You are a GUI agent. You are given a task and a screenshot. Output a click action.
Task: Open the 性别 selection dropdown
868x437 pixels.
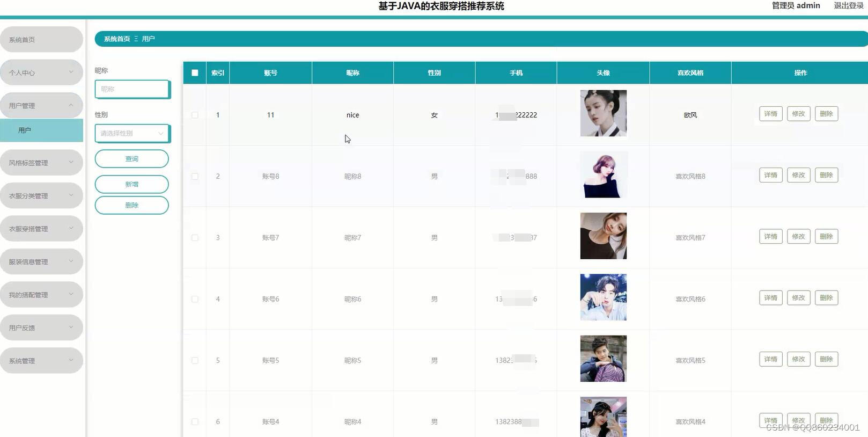(133, 133)
